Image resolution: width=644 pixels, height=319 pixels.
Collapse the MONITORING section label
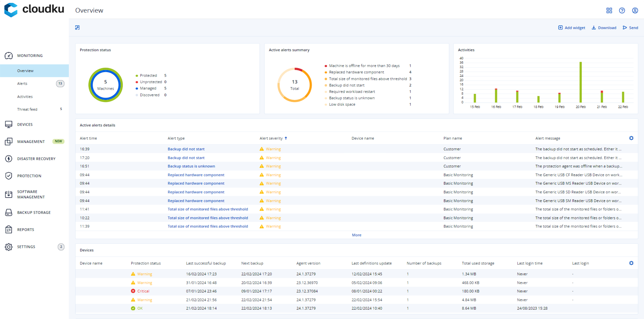click(x=30, y=56)
